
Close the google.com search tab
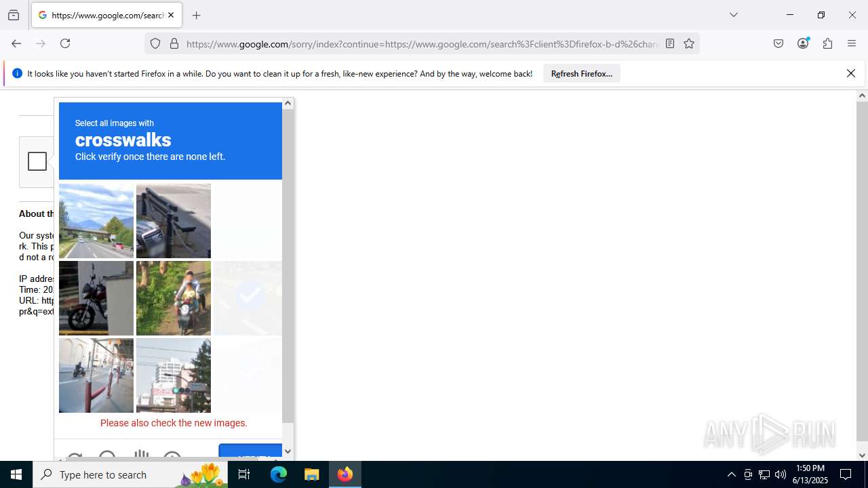tap(171, 15)
